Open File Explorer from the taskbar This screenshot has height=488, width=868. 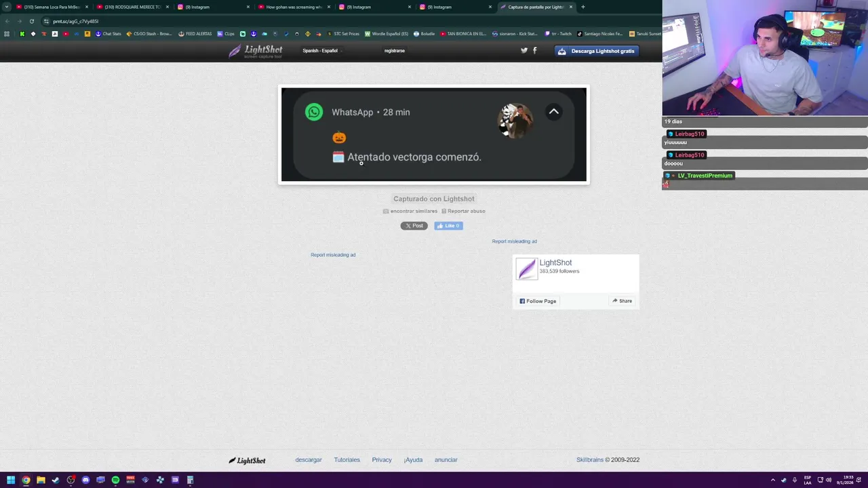[41, 480]
